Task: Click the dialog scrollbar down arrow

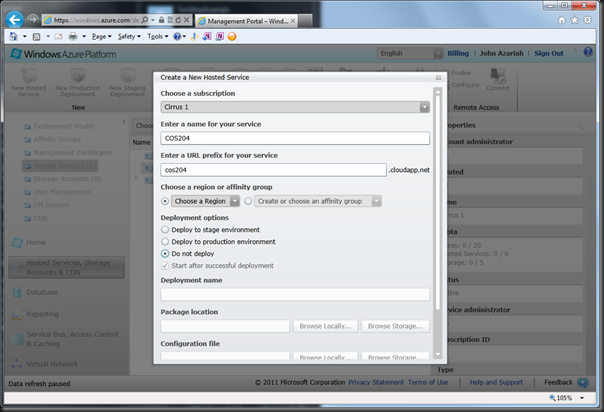Action: (438, 354)
